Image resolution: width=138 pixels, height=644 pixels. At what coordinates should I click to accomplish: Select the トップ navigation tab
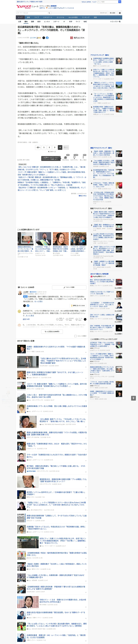(x=20, y=17)
